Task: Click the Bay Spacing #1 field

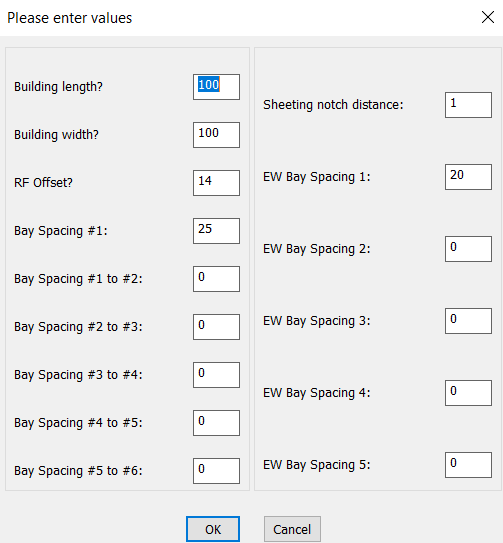Action: (x=216, y=231)
